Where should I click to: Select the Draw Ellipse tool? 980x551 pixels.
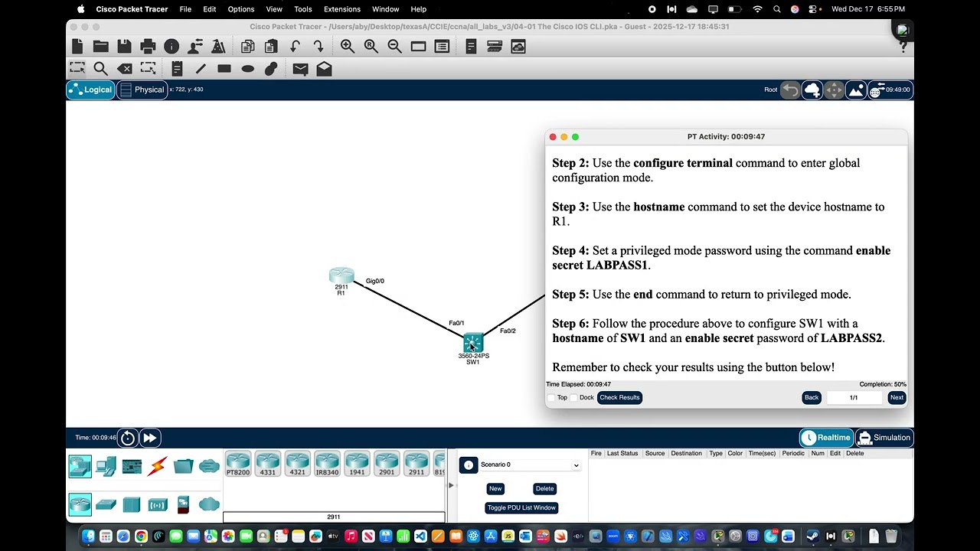(247, 69)
